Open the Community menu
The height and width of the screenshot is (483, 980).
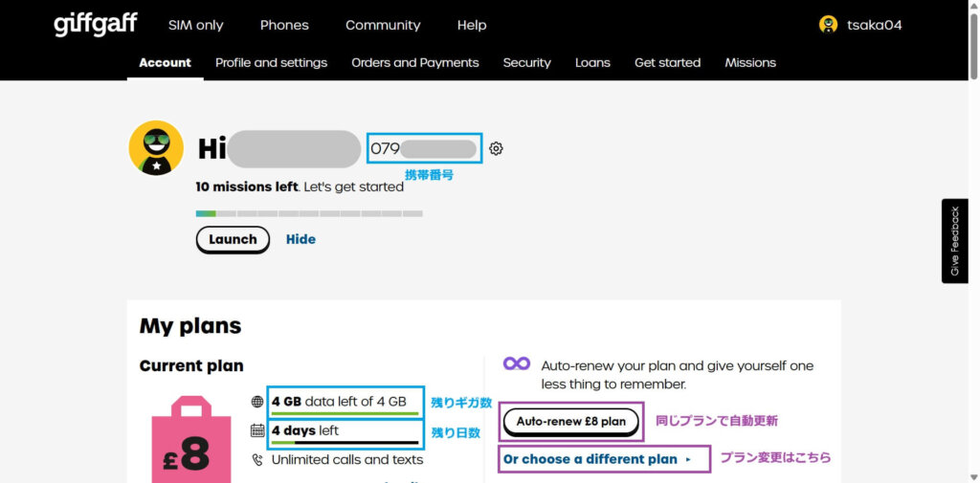click(383, 25)
